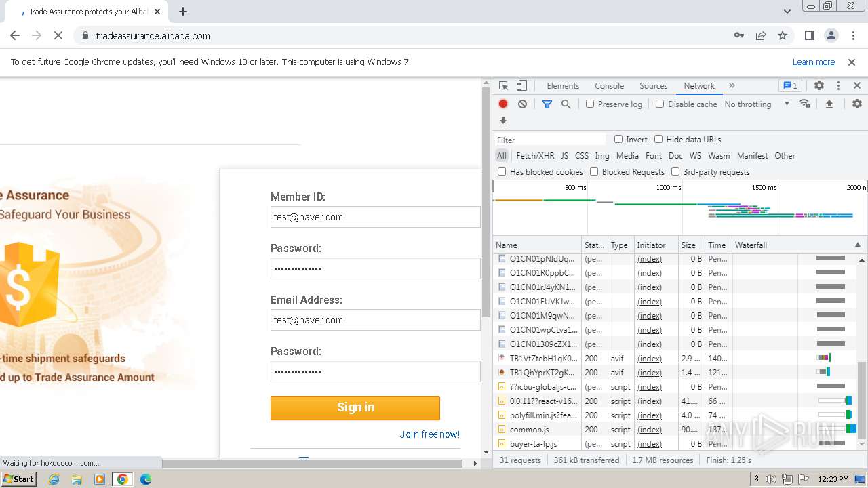The image size is (868, 488).
Task: Check 3rd-party requests option
Action: click(x=675, y=172)
